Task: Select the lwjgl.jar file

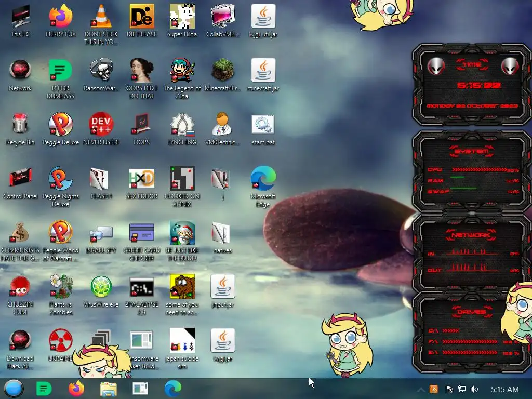Action: pyautogui.click(x=222, y=345)
